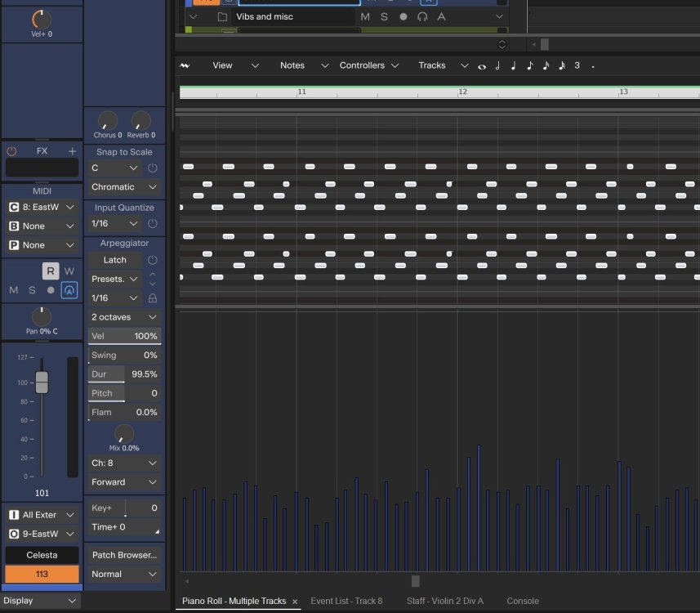Open the Piano Roll Notes menu
The height and width of the screenshot is (613, 700).
[x=304, y=65]
